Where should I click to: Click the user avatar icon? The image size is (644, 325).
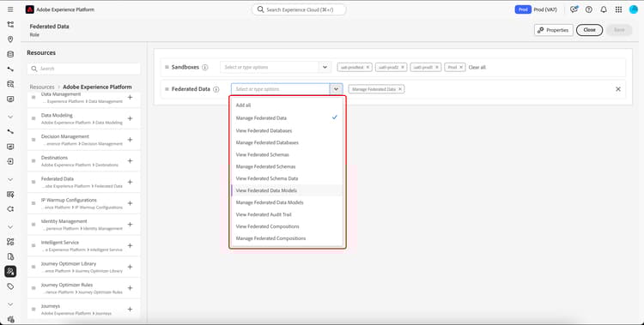(x=633, y=9)
